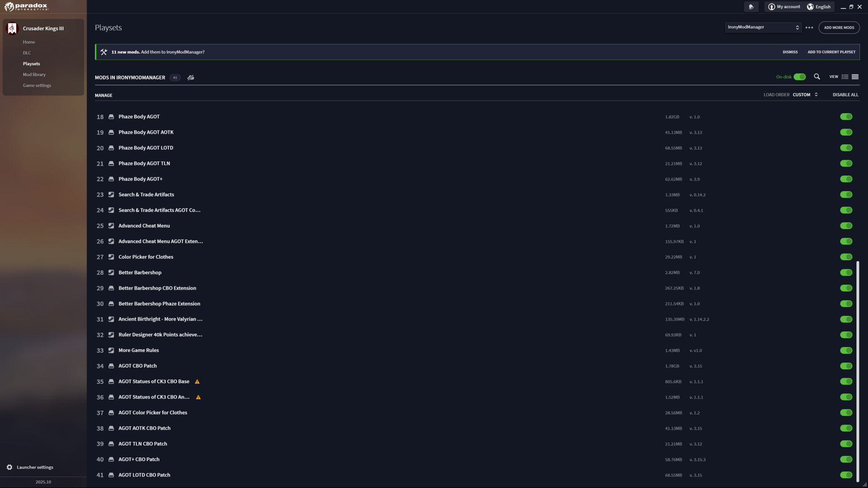The width and height of the screenshot is (868, 488).
Task: Disable Phaze Body AGOT LOTD toggle
Action: pyautogui.click(x=846, y=148)
